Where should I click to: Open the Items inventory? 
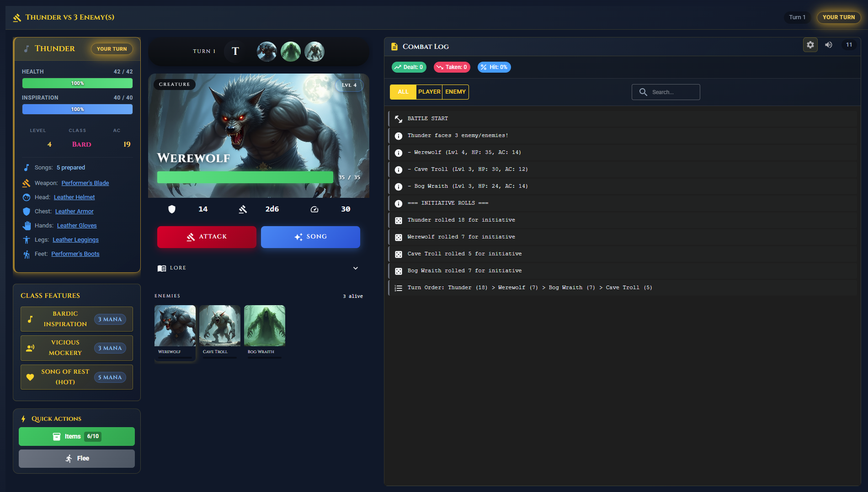point(76,436)
